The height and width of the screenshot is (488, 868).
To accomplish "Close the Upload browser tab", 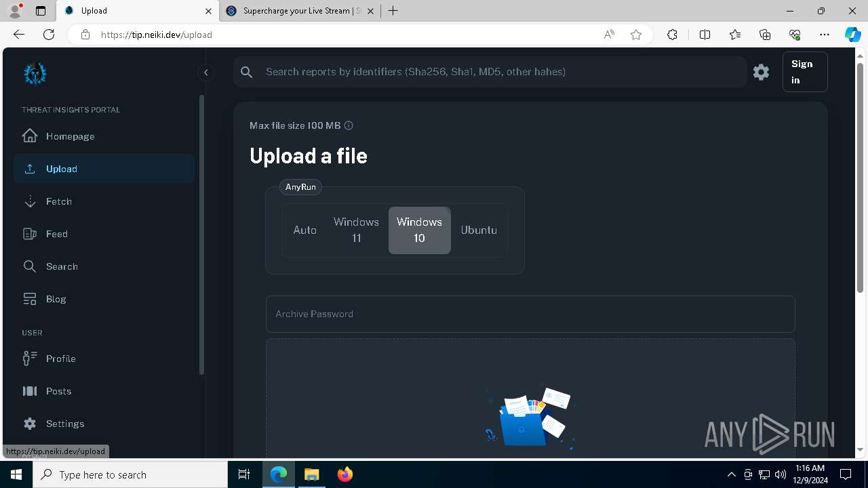I will point(208,11).
